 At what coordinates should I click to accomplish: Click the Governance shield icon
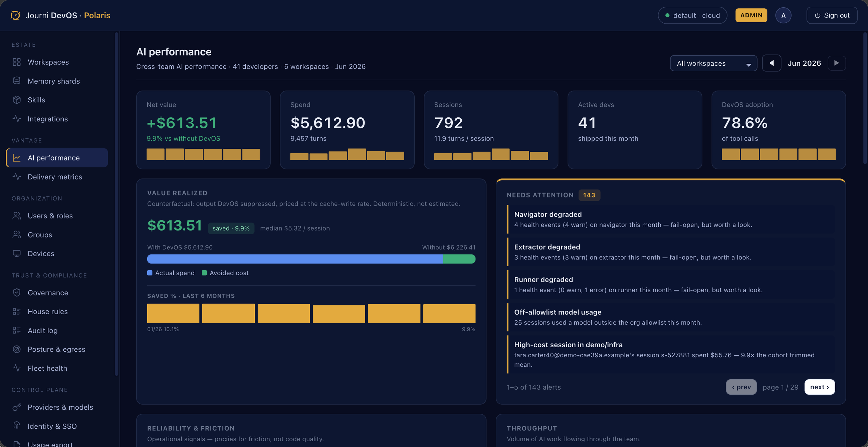pyautogui.click(x=16, y=293)
